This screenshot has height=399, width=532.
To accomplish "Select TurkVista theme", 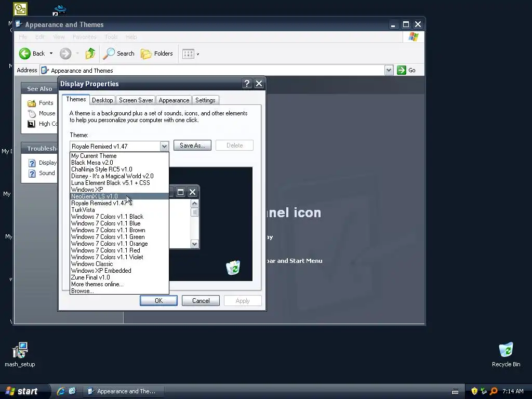I will pos(119,210).
